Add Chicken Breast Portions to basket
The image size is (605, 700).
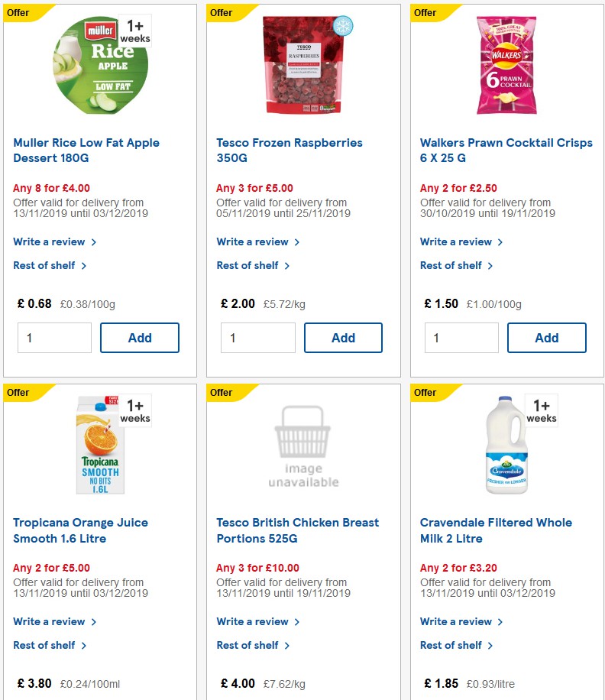(x=343, y=697)
